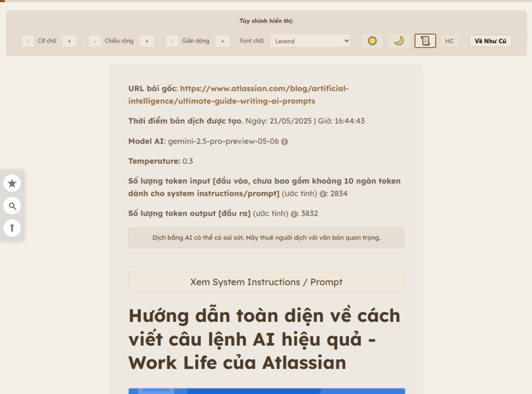Image resolution: width=532 pixels, height=394 pixels.
Task: Toggle HC high contrast mode
Action: (x=449, y=41)
